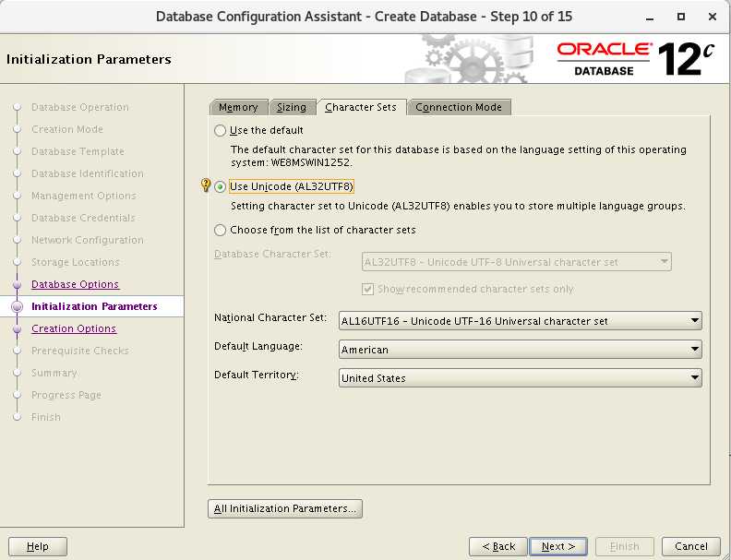Click All Initialization Parameters button
The width and height of the screenshot is (731, 560).
tap(285, 508)
